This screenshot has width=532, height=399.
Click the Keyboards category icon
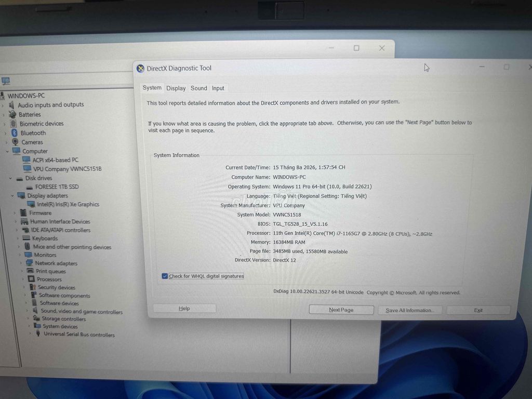(26, 238)
